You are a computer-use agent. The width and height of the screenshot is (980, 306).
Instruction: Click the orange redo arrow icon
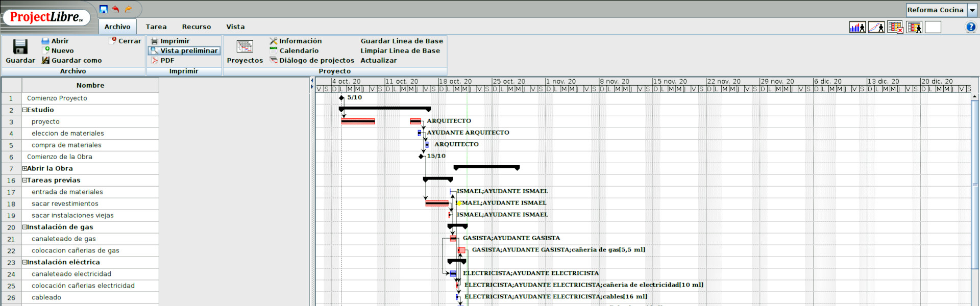point(128,9)
